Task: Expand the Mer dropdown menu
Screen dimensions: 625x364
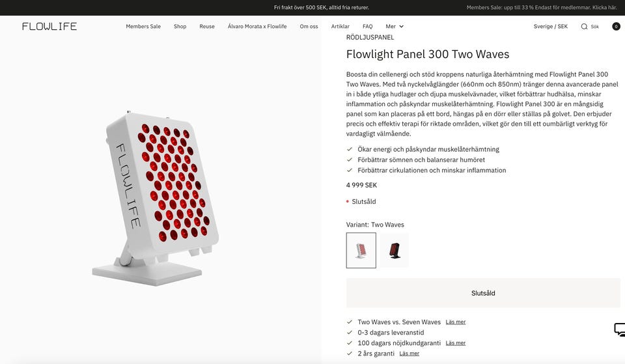Action: coord(395,27)
